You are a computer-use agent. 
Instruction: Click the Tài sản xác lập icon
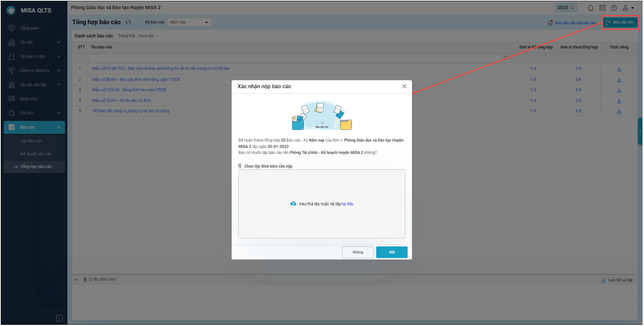click(x=12, y=85)
